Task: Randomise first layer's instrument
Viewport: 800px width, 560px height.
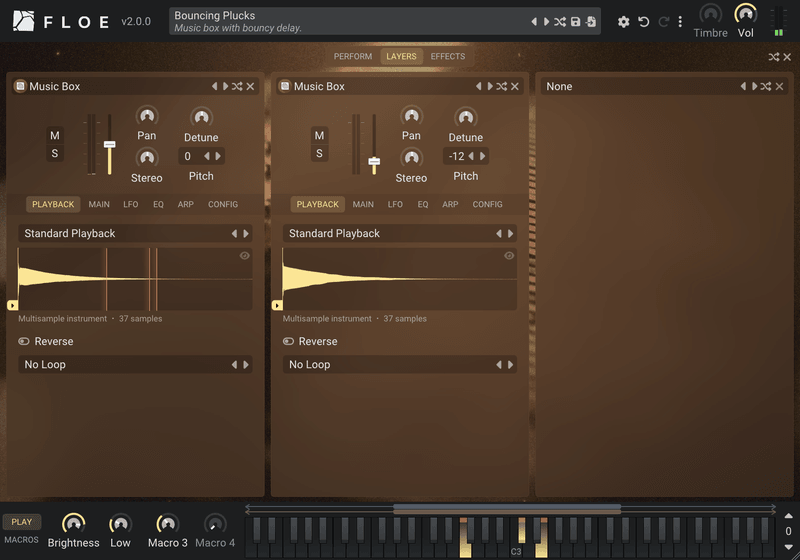Action: click(x=237, y=86)
